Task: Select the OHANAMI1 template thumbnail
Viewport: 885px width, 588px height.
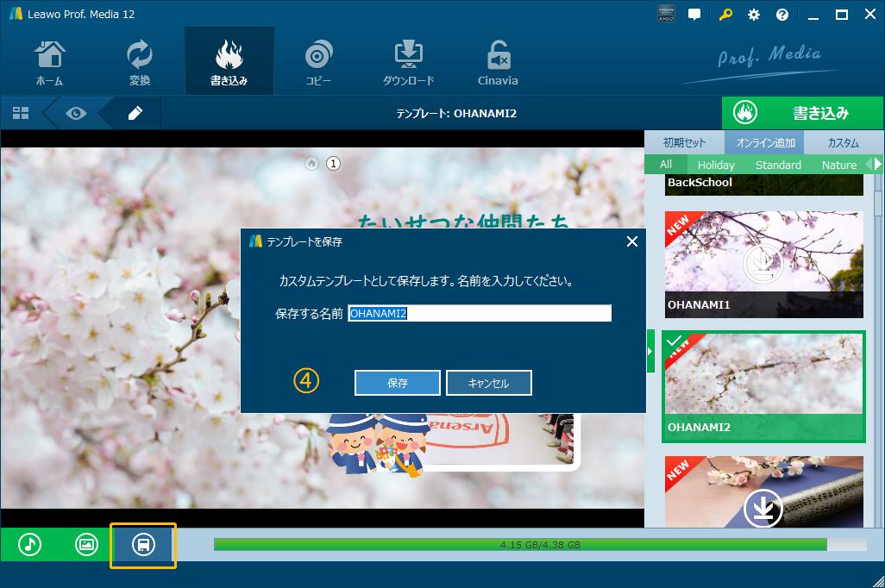Action: pos(763,265)
